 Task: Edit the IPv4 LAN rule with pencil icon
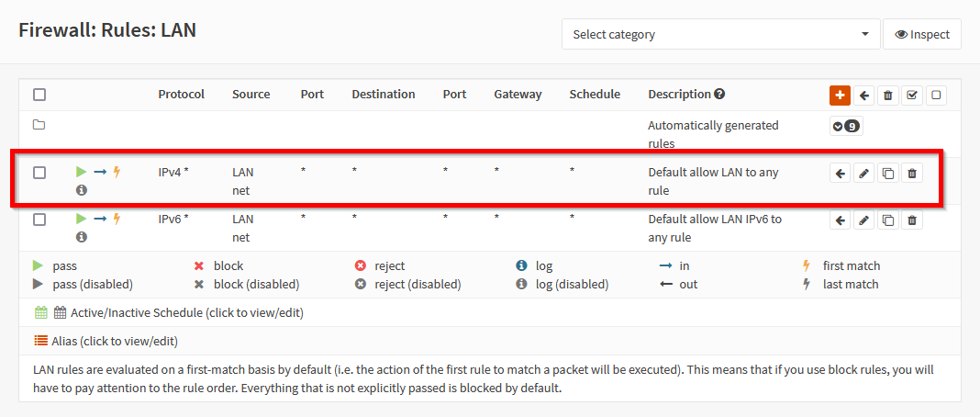tap(864, 173)
